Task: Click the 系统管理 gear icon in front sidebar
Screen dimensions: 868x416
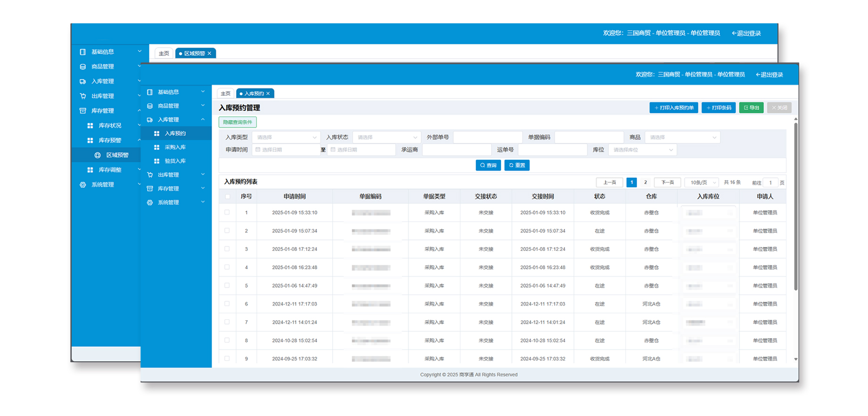Action: pyautogui.click(x=150, y=203)
